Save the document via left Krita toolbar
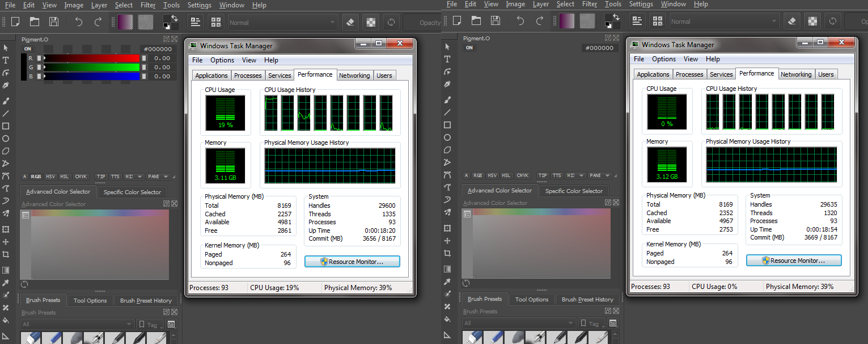This screenshot has height=344, width=868. tap(54, 22)
